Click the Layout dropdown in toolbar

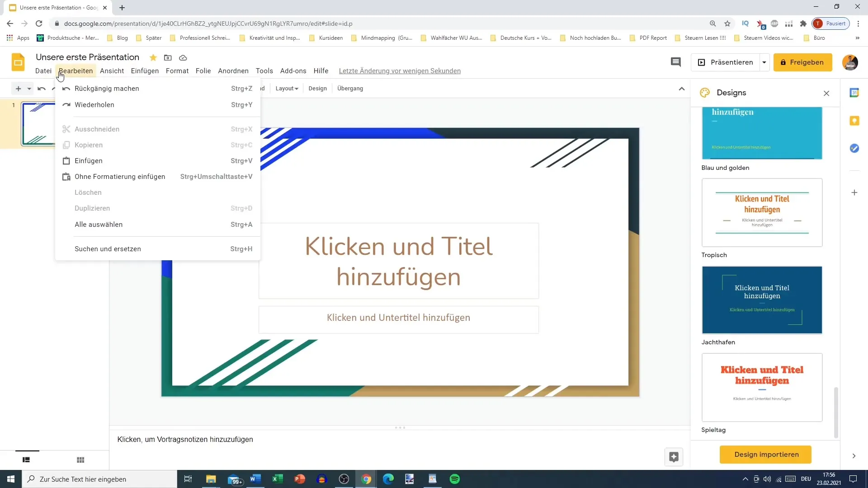287,88
